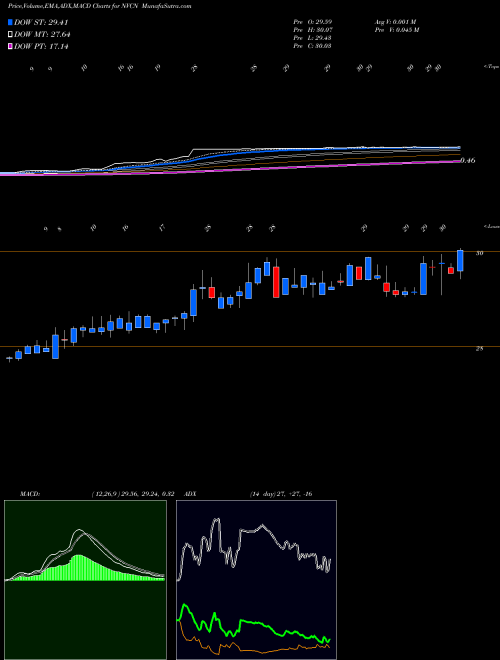
Task: Select the 'Avg V: 0.001 M' value
Action: (394, 21)
